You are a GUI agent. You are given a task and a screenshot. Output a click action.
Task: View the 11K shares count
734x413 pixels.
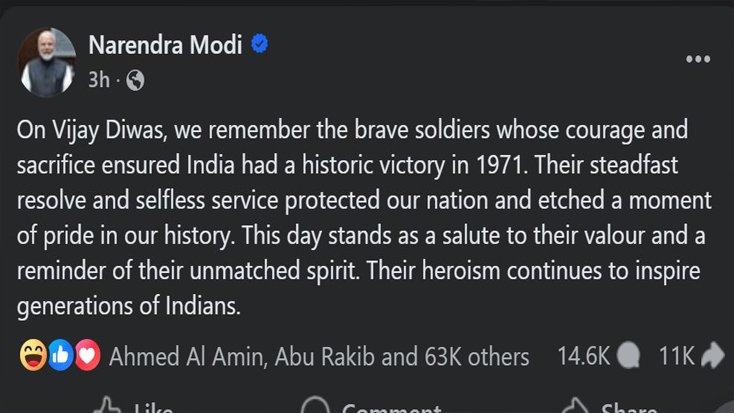click(677, 356)
